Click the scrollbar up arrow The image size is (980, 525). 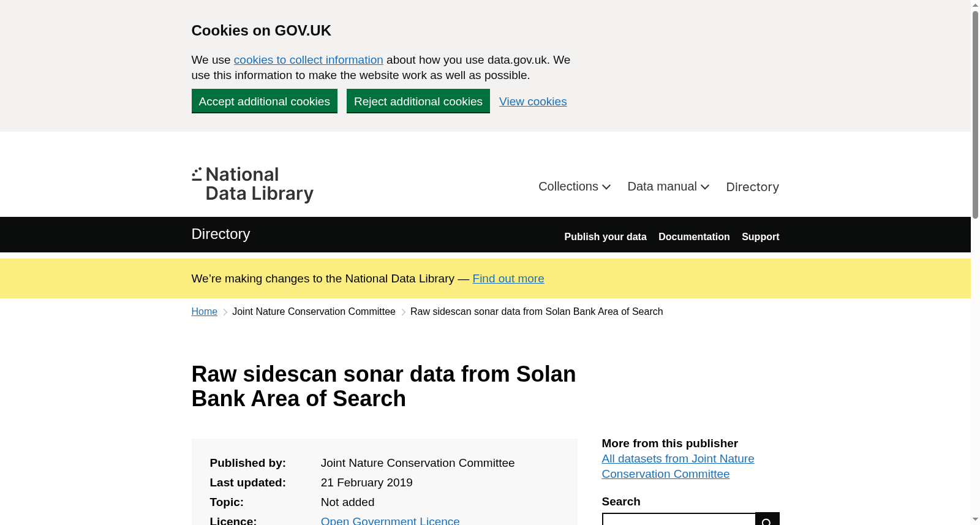975,5
